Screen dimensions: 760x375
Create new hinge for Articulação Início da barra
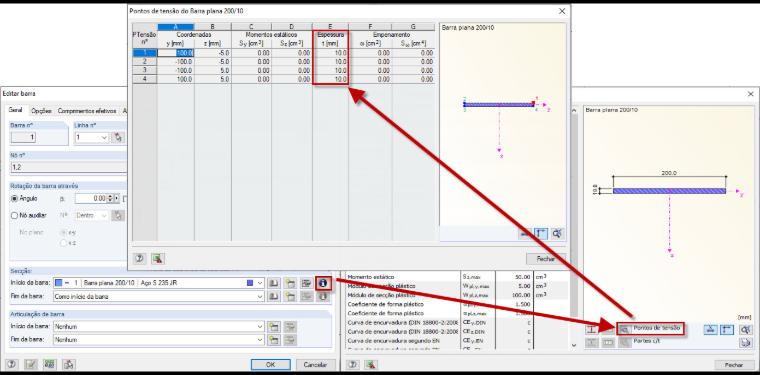pyautogui.click(x=274, y=327)
